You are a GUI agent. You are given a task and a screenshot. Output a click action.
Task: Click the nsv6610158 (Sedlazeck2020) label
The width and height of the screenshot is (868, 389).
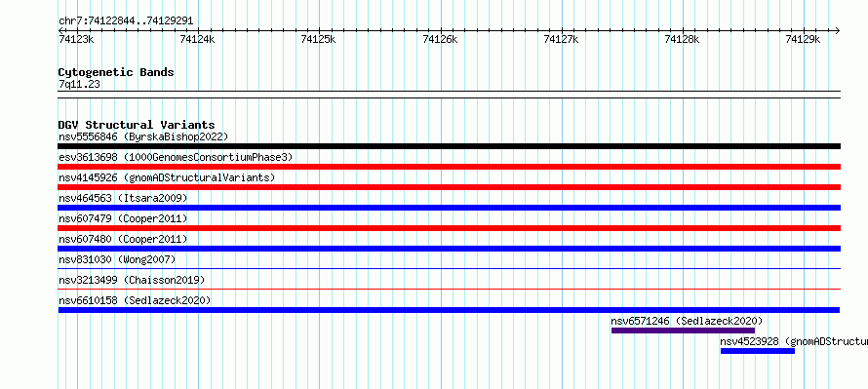point(135,300)
